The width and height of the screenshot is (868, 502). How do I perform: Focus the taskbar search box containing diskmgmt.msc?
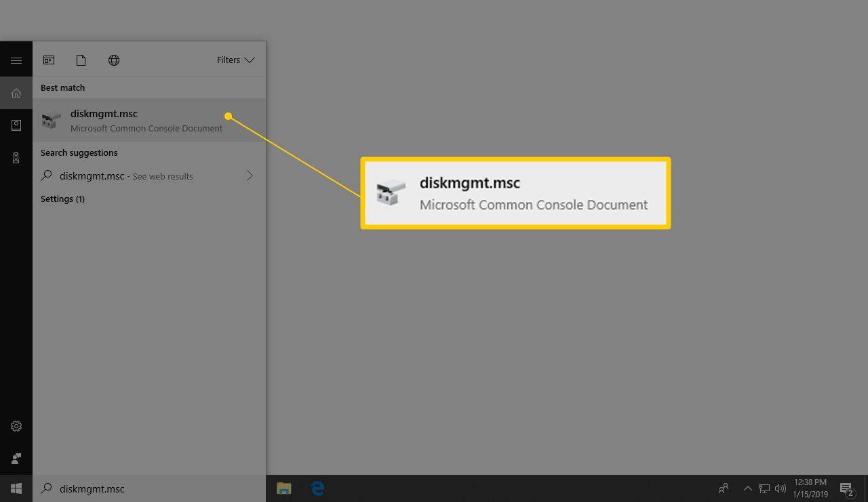[x=149, y=488]
